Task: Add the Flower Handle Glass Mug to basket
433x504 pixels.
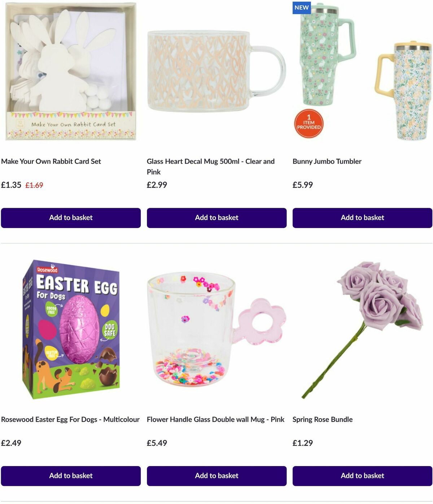Action: [216, 476]
